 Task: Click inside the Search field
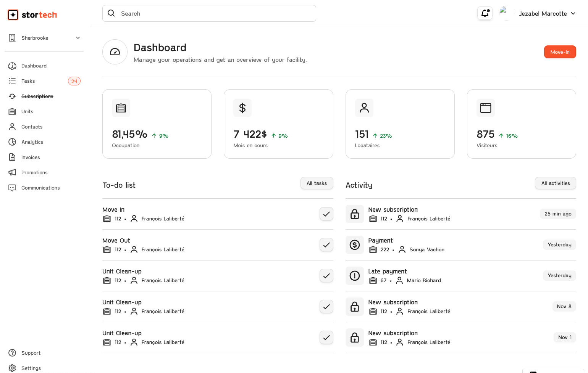click(x=209, y=13)
